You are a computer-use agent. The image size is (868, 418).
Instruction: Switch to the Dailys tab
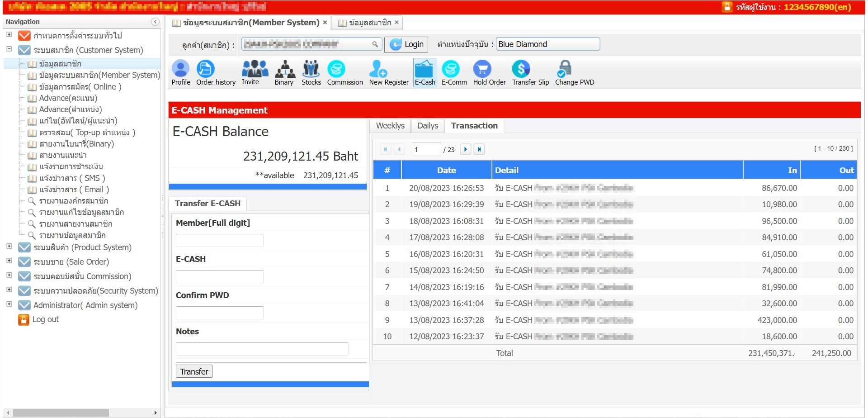(x=428, y=126)
